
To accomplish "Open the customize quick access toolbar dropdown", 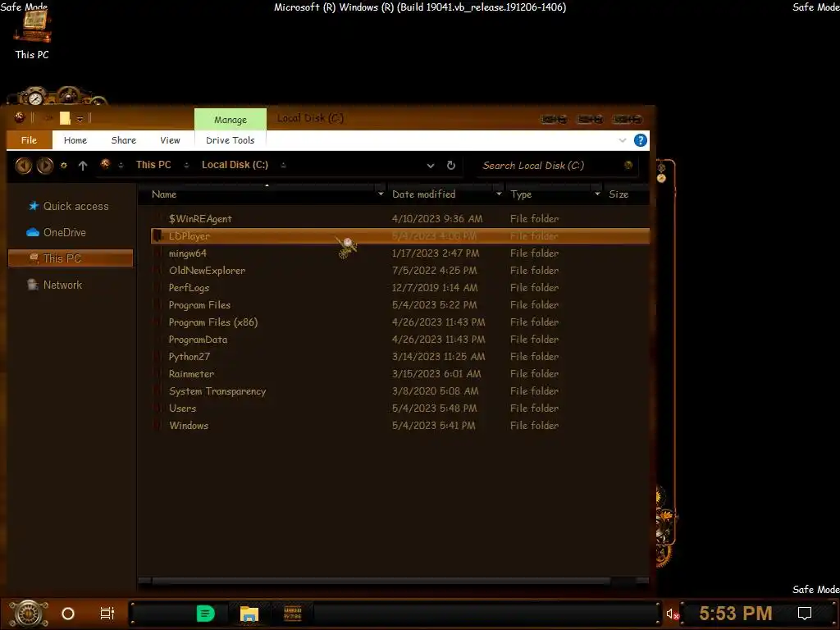I will click(x=80, y=119).
